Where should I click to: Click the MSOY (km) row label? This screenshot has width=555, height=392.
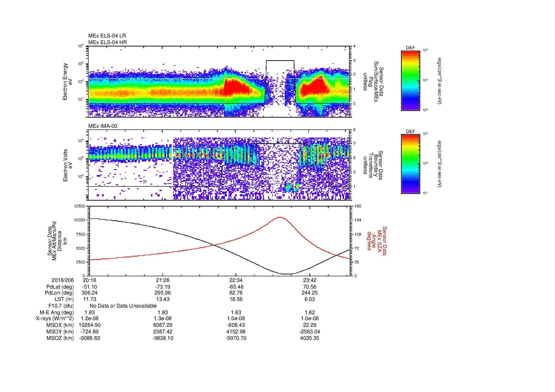point(60,332)
